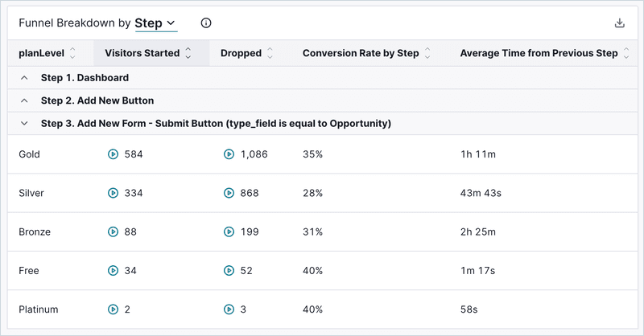Sort by Visitors Started column

[x=188, y=54]
